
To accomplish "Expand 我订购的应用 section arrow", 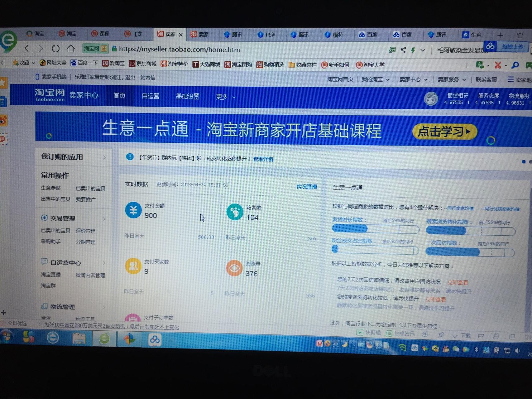I will coord(104,157).
